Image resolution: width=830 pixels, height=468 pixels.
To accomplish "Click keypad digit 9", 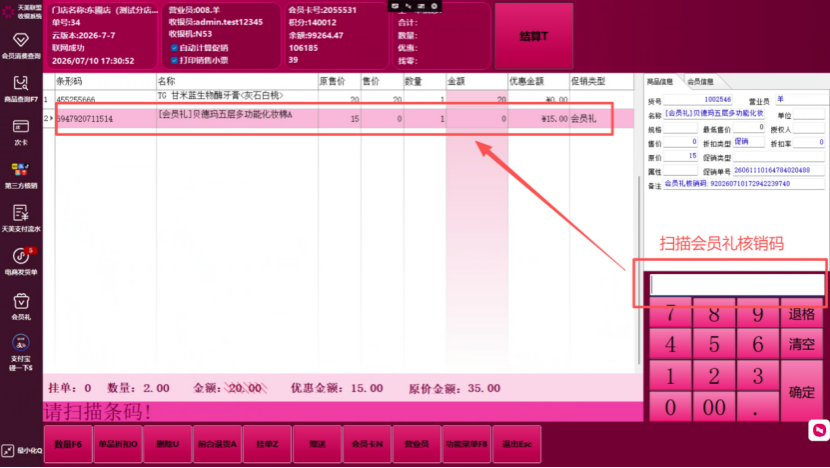I will click(x=757, y=314).
